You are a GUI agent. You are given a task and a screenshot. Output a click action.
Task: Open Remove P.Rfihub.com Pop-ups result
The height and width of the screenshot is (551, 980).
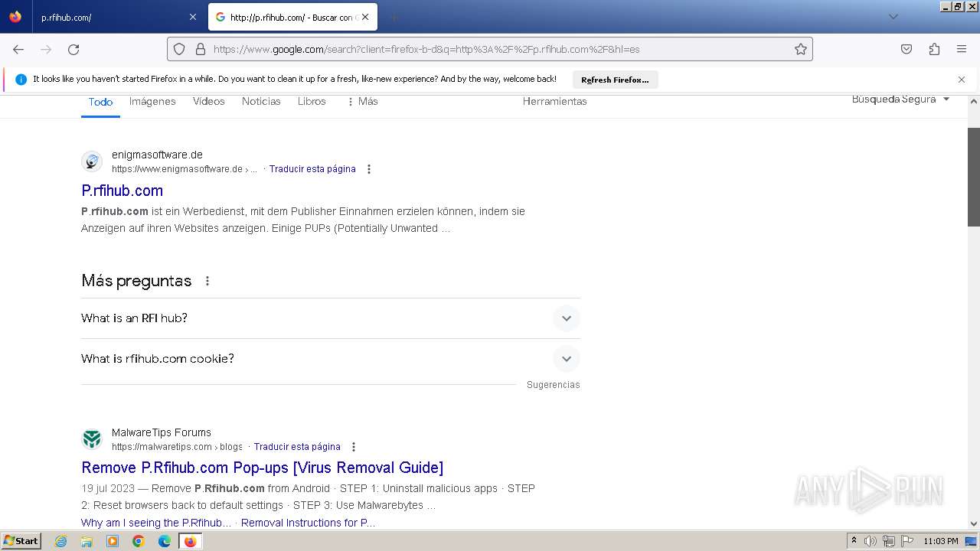coord(263,468)
